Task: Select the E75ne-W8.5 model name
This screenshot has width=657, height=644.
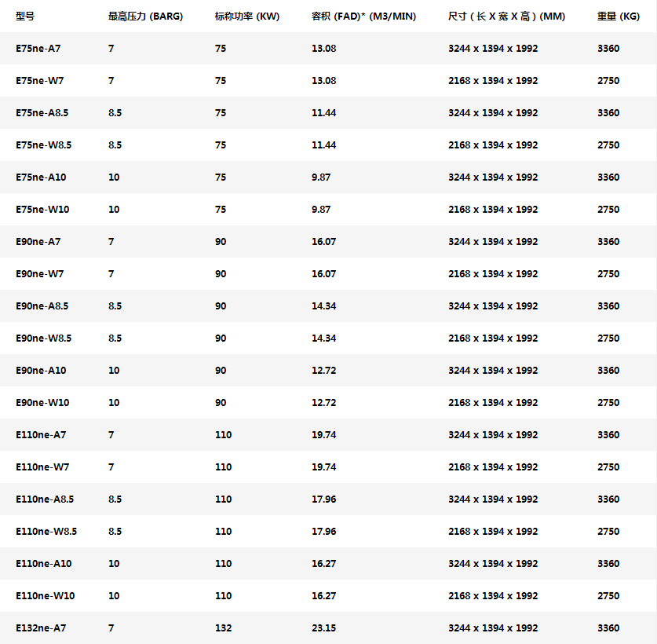Action: (43, 145)
